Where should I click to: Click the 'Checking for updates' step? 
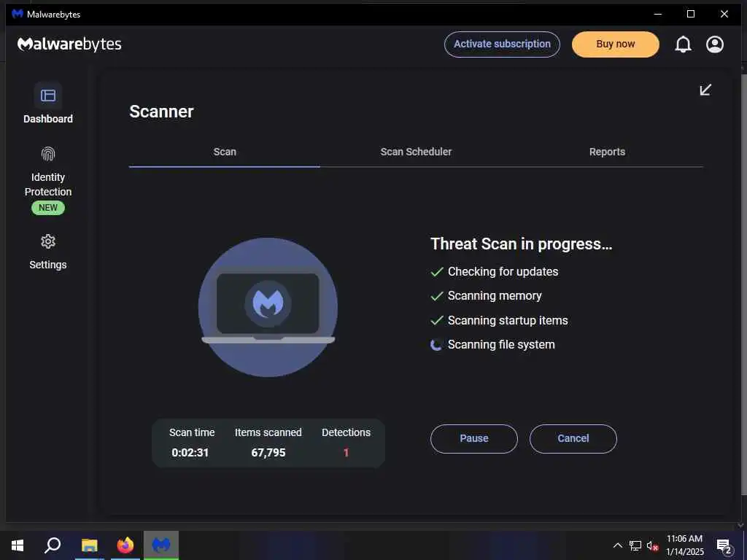(503, 272)
